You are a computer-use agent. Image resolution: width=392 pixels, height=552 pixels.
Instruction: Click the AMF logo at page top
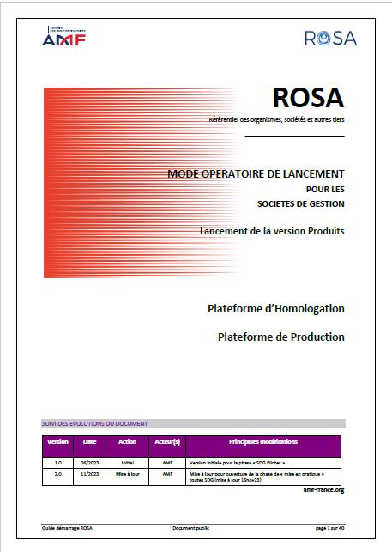(x=63, y=36)
